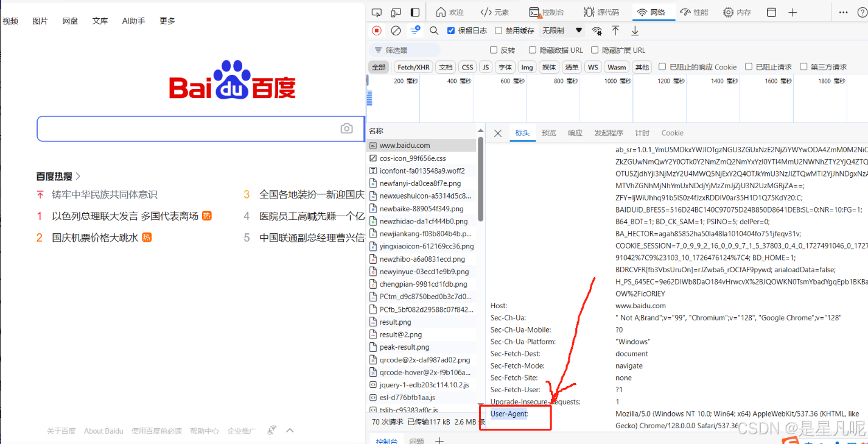Filter requests by JS
The height and width of the screenshot is (444, 868).
coord(485,67)
